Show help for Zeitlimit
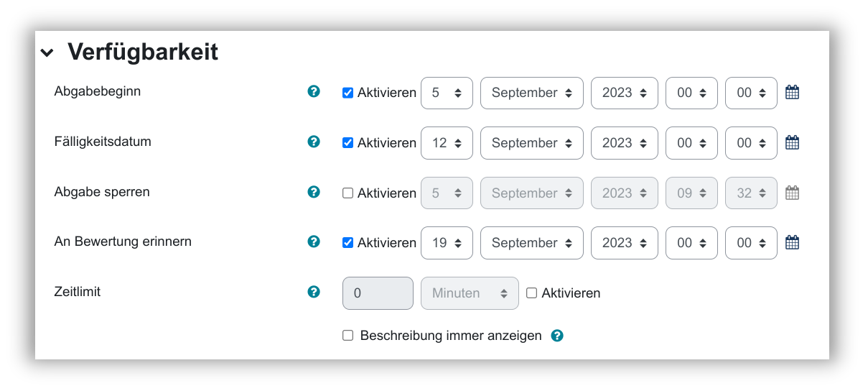Image resolution: width=868 pixels, height=391 pixels. click(x=314, y=292)
